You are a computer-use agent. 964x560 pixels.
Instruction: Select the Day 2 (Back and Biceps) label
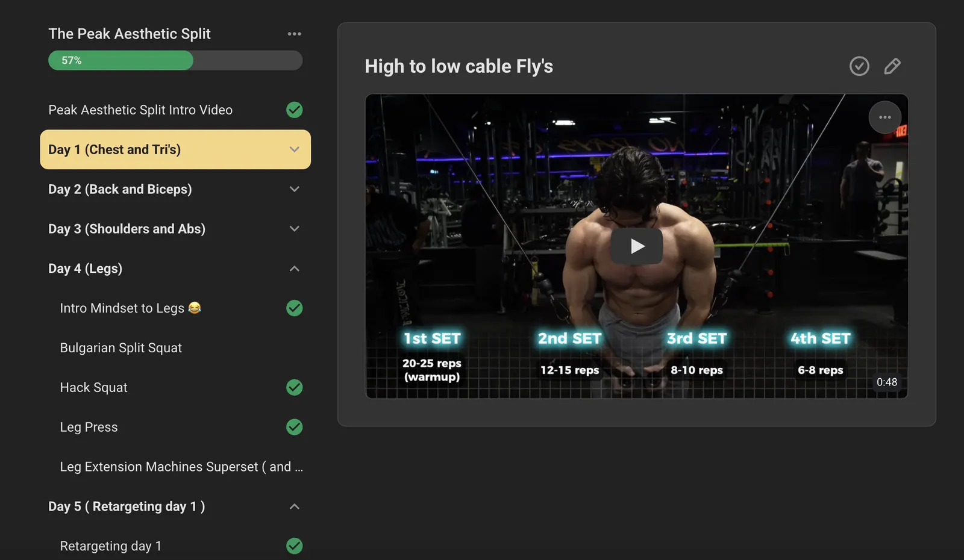tap(120, 189)
